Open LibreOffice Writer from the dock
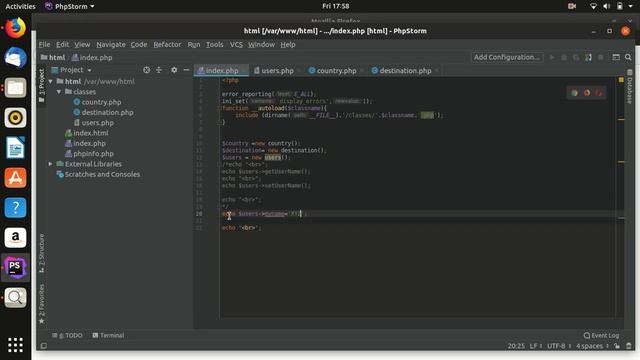The height and width of the screenshot is (360, 640). pyautogui.click(x=16, y=148)
